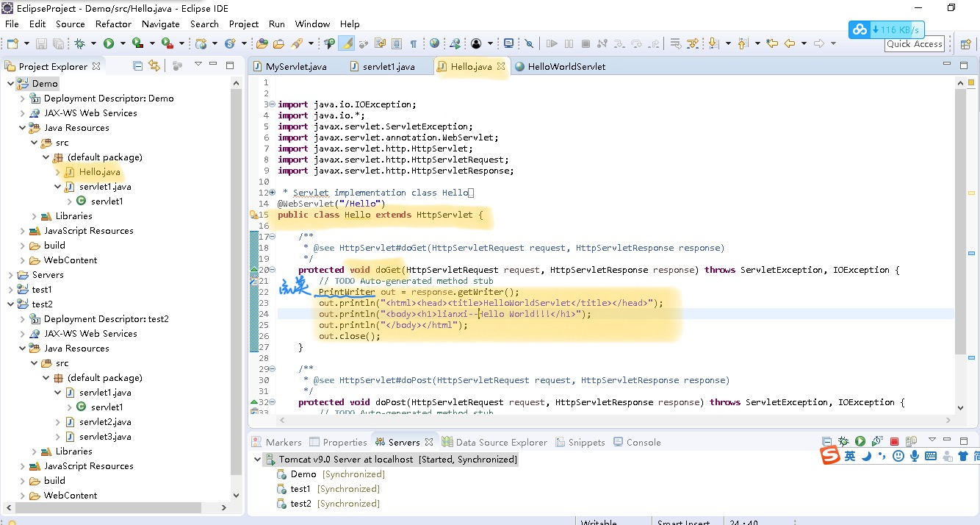Screen dimensions: 980x525
Task: Toggle Show Whitespace Characters pilcrow icon
Action: pyautogui.click(x=414, y=43)
